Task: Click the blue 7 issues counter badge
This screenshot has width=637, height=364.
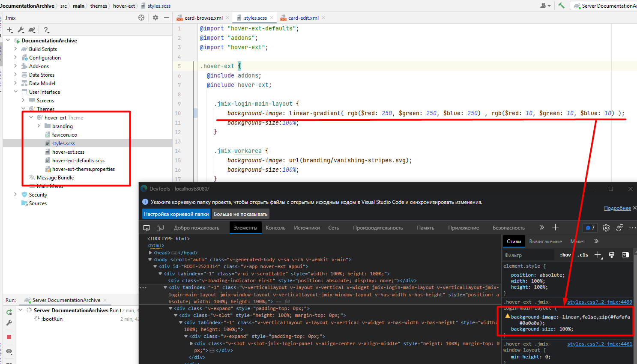Action: click(x=590, y=228)
